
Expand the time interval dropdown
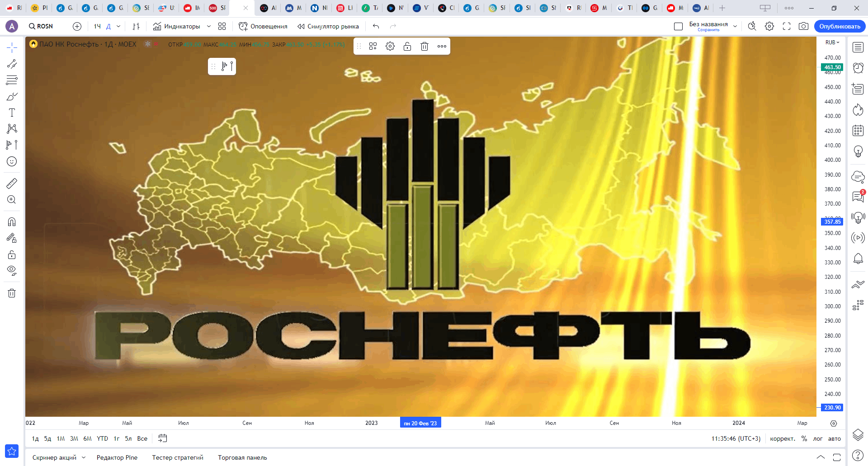tap(118, 26)
